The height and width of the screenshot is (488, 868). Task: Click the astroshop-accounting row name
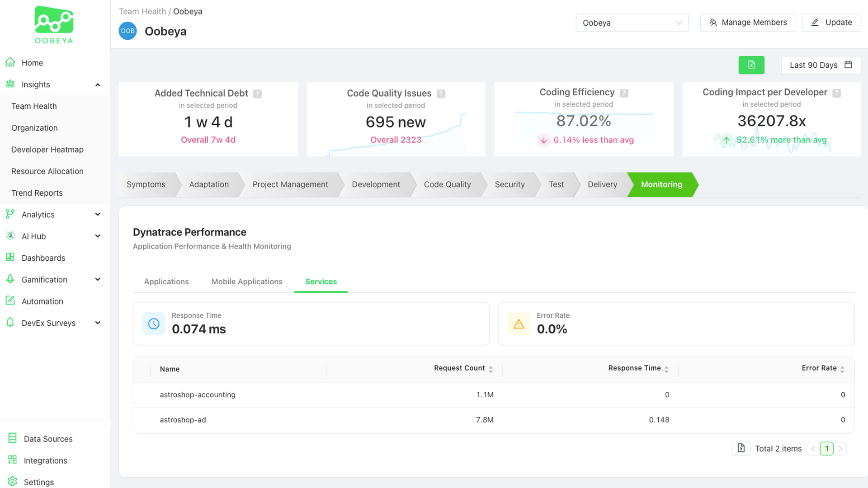[x=198, y=394]
